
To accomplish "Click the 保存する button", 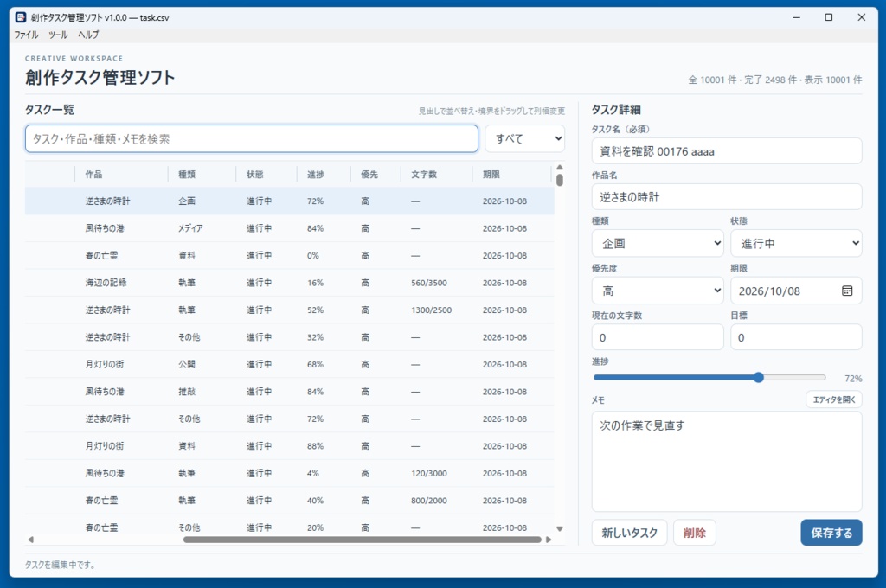I will 831,533.
